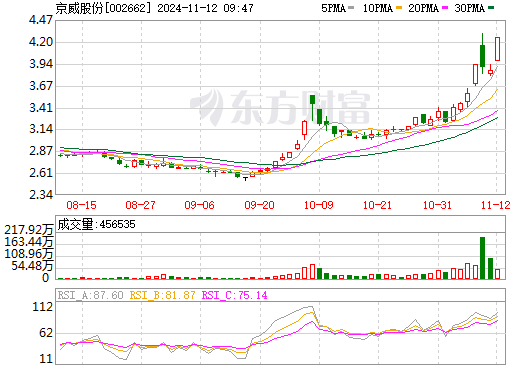520x365 pixels.
Task: Click the 54.48万 volume axis label
Action: [x=32, y=266]
